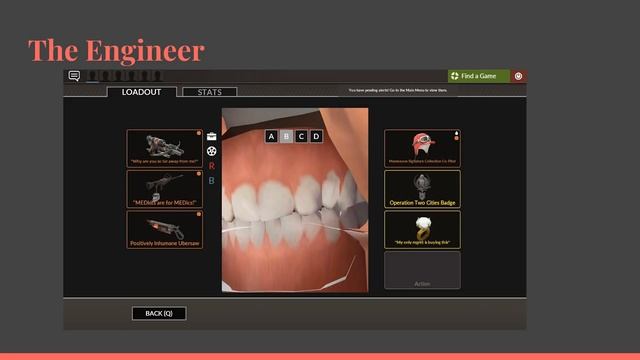Switch to the STATS tab
This screenshot has width=640, height=360.
pos(209,92)
